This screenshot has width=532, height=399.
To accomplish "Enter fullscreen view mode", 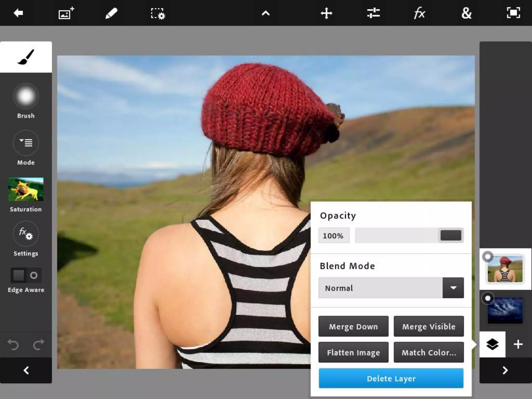I will [x=513, y=13].
